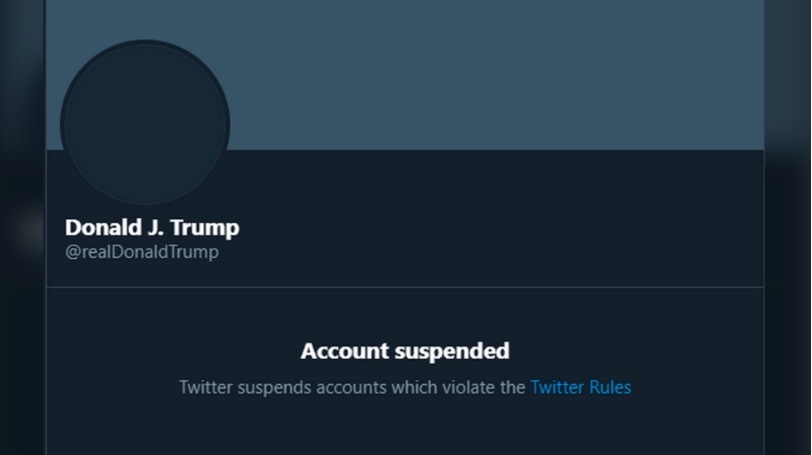Click the surname "Trump" in the display name

205,227
